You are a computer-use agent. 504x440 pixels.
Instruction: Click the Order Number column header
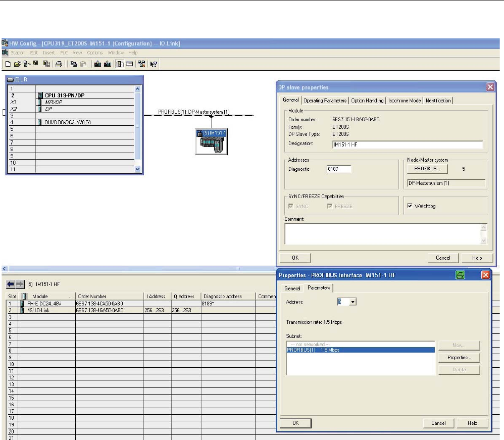(x=110, y=296)
